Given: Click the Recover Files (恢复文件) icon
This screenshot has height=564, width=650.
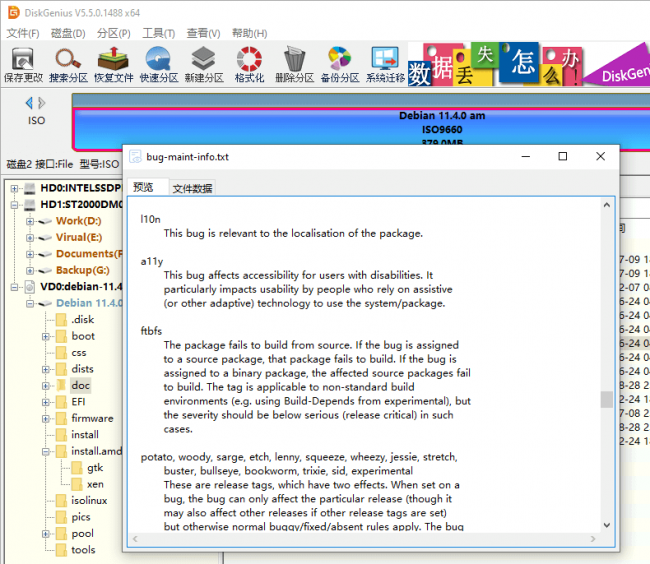Looking at the screenshot, I should (x=114, y=65).
